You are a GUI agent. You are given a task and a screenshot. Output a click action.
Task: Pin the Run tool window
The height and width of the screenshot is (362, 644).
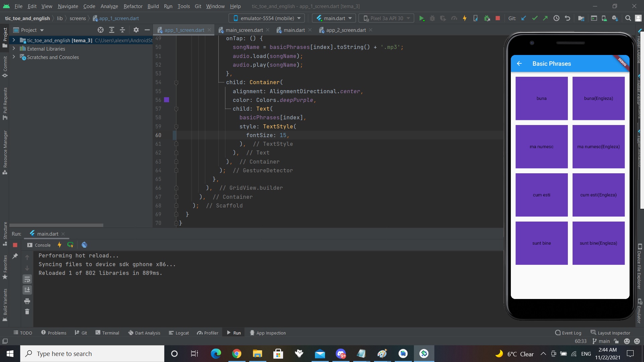[x=15, y=256]
